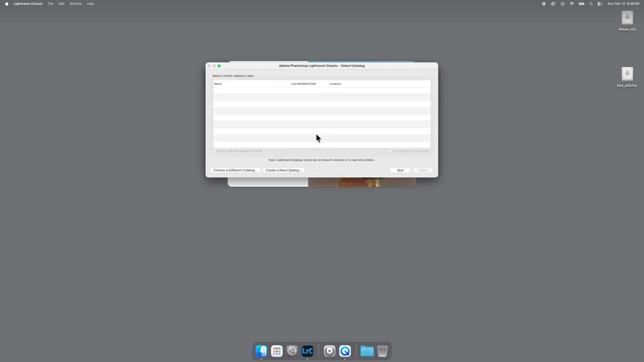Open the Wi-Fi status menu
Screen dimensions: 644x362
pos(572,4)
